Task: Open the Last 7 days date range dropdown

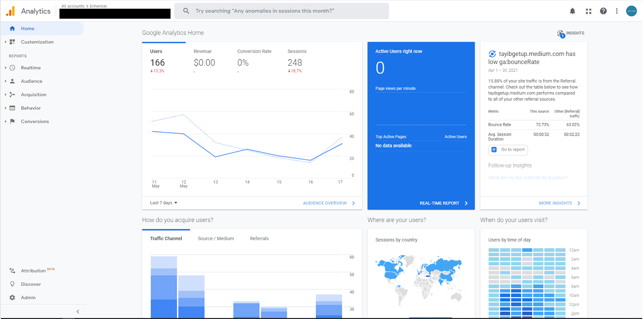Action: tap(164, 203)
